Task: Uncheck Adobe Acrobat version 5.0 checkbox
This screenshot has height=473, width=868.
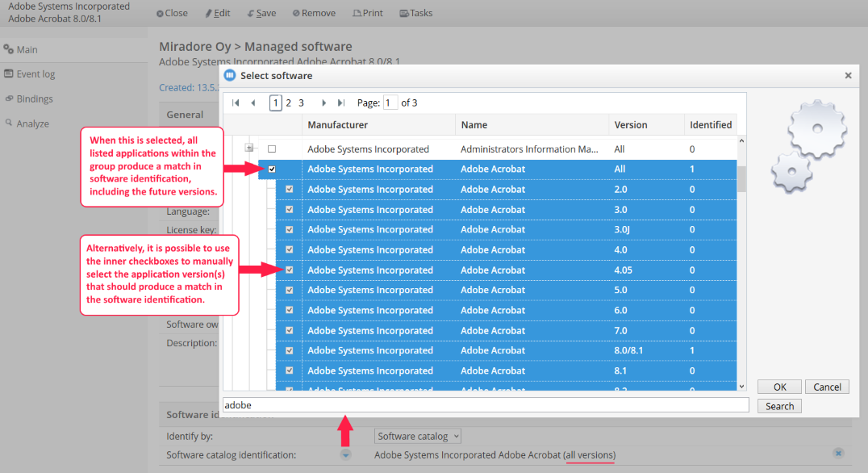Action: click(x=290, y=290)
